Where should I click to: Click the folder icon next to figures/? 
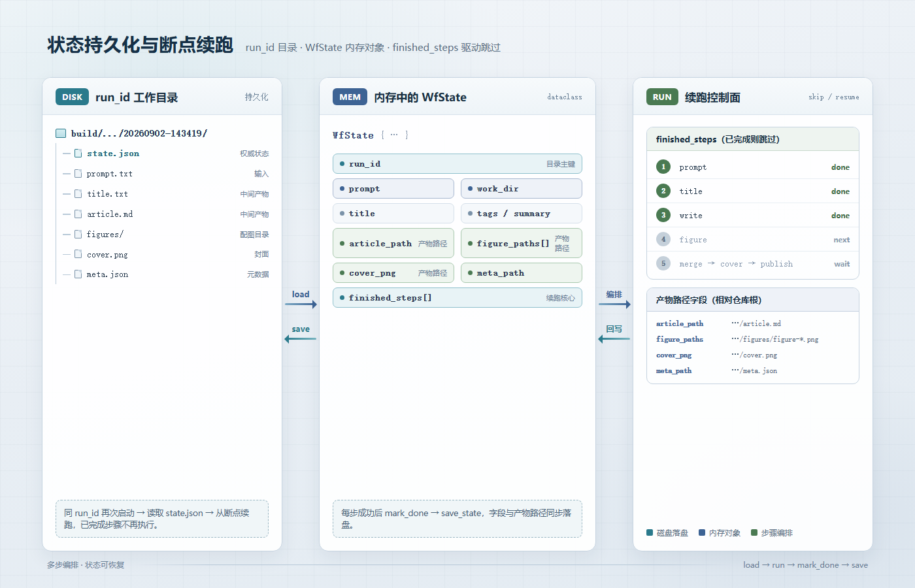click(78, 235)
